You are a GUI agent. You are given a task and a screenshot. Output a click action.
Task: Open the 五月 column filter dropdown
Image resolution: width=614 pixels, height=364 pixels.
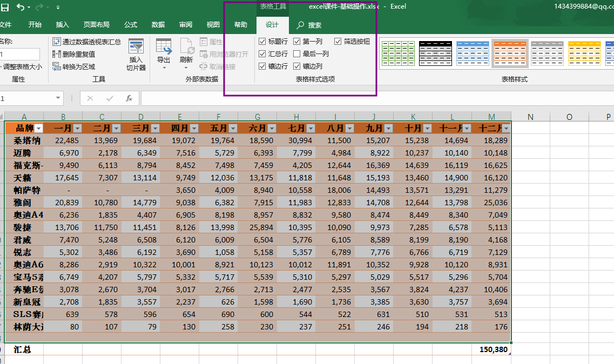pos(233,128)
